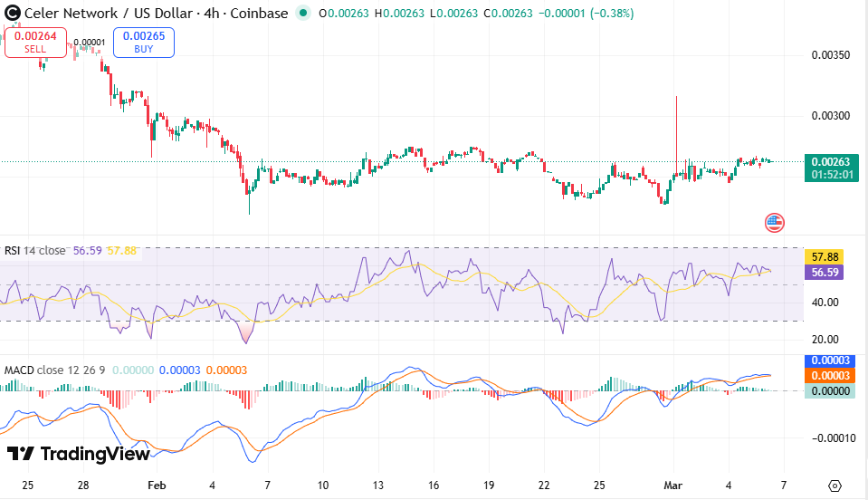The width and height of the screenshot is (868, 500).
Task: Click the 16 date axis label
Action: [434, 486]
